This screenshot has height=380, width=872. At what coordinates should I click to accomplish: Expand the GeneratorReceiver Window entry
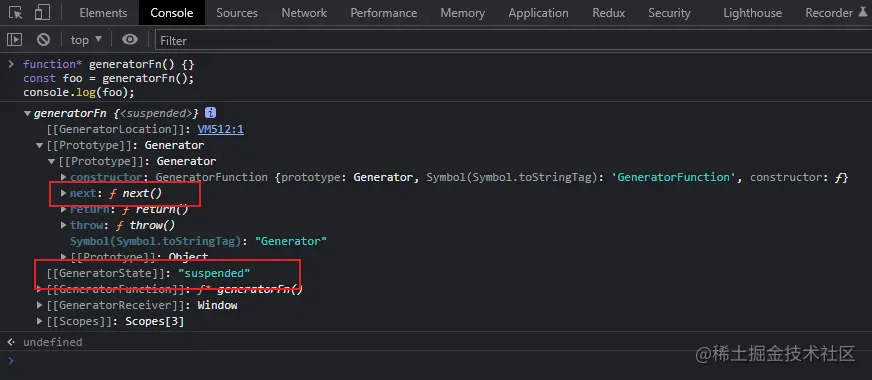coord(39,305)
